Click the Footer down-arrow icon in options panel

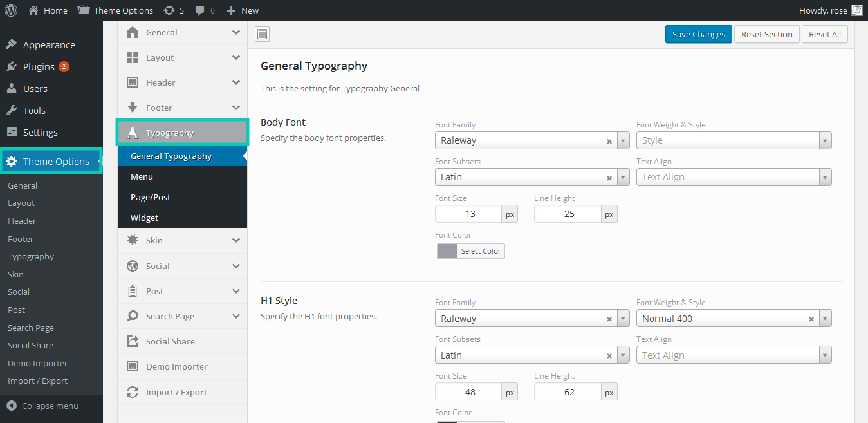click(133, 108)
